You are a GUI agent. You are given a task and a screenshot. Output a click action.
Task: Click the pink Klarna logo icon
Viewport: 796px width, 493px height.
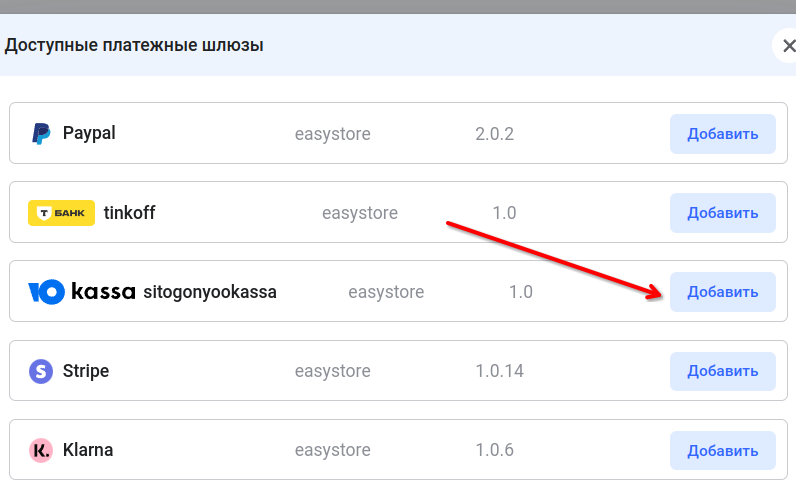[41, 450]
